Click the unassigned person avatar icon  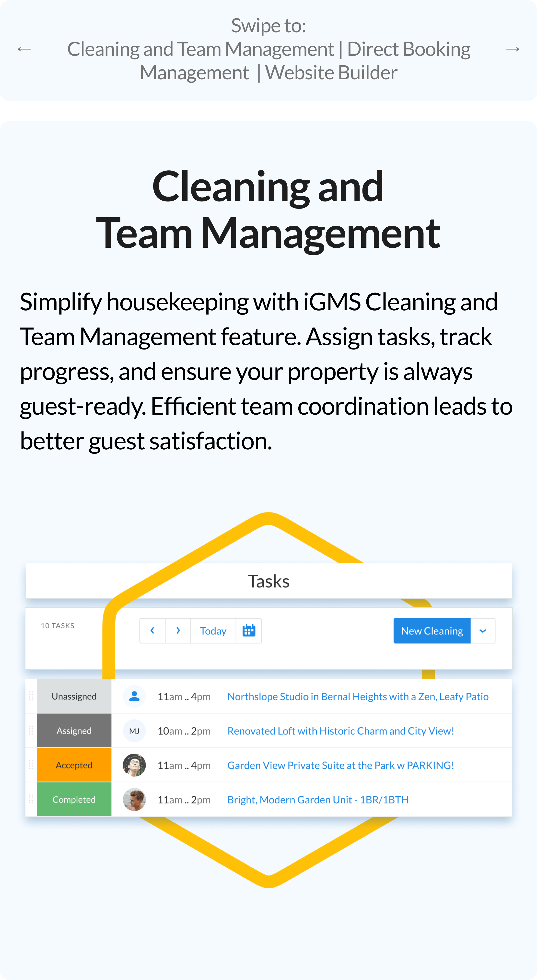point(134,696)
